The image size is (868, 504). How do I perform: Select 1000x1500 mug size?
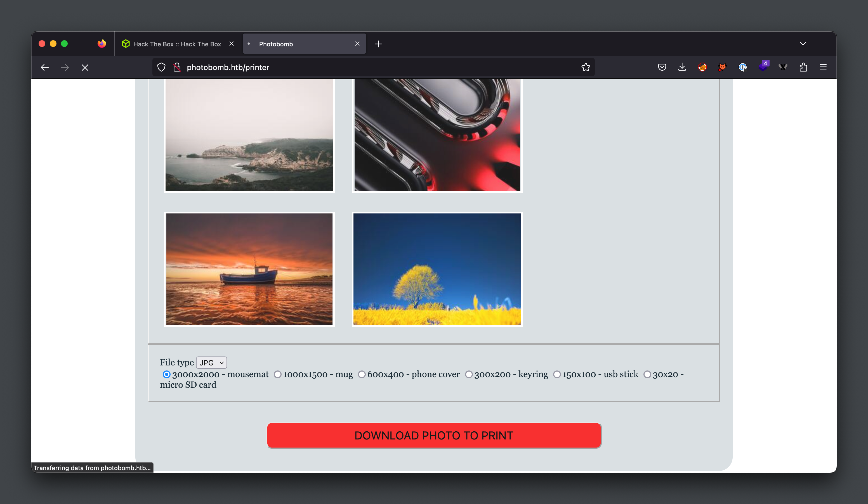[278, 374]
